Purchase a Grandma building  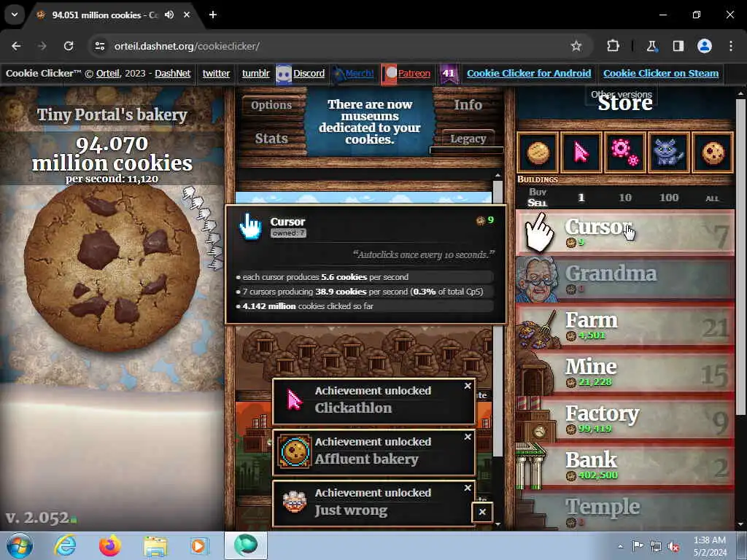625,279
